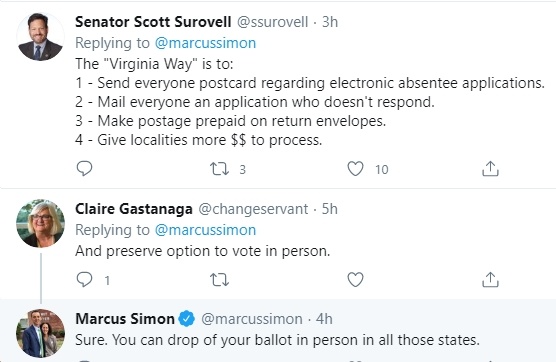Screen dimensions: 556x362
Task: Open the @changeservant handle
Action: pyautogui.click(x=253, y=209)
